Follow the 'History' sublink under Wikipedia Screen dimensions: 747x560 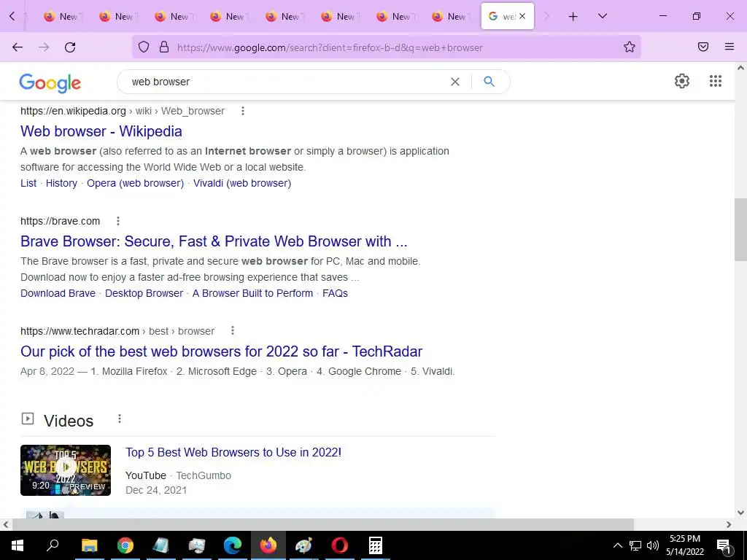point(61,183)
